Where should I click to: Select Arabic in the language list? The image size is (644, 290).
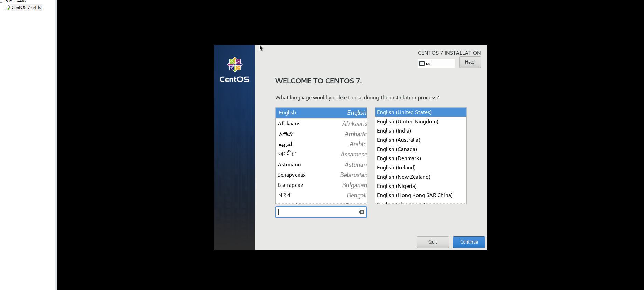321,144
